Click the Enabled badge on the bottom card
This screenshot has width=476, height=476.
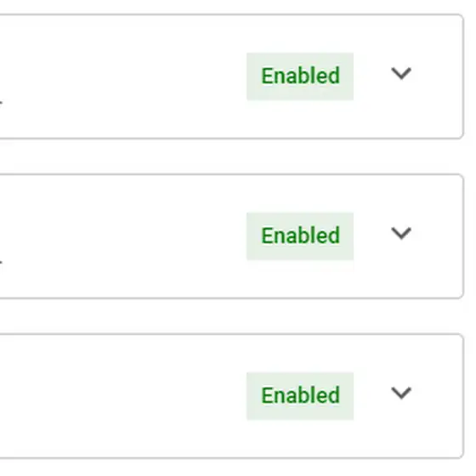click(x=300, y=395)
